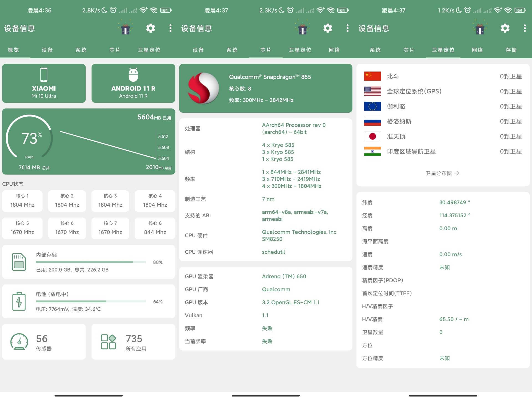Tap the Japan flag for QZSS

coord(372,136)
